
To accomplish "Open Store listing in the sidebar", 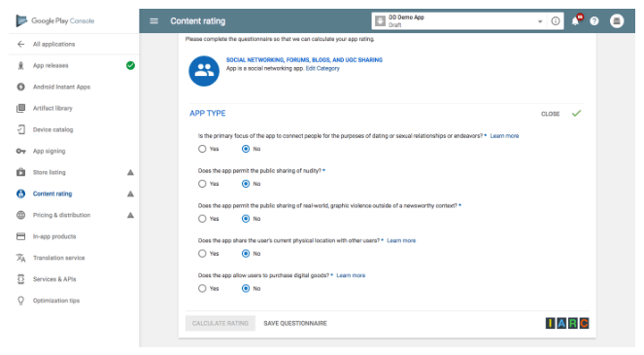I will 50,172.
